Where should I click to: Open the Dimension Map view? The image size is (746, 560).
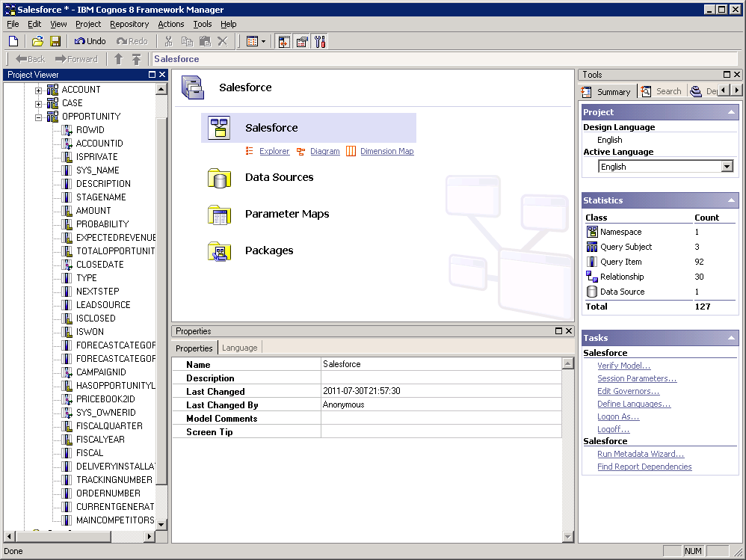click(386, 151)
